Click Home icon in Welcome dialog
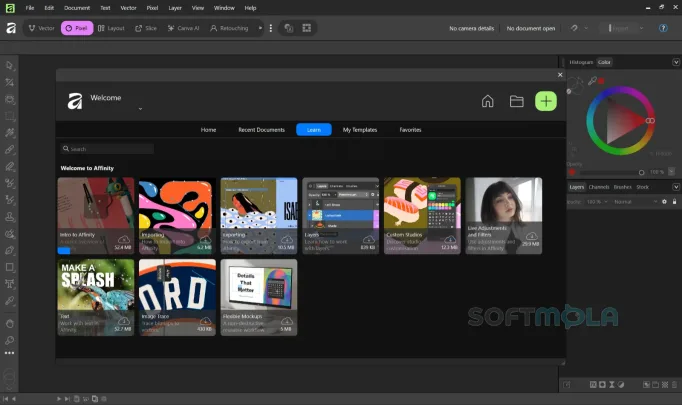Viewport: 682px width, 405px height. click(x=488, y=101)
